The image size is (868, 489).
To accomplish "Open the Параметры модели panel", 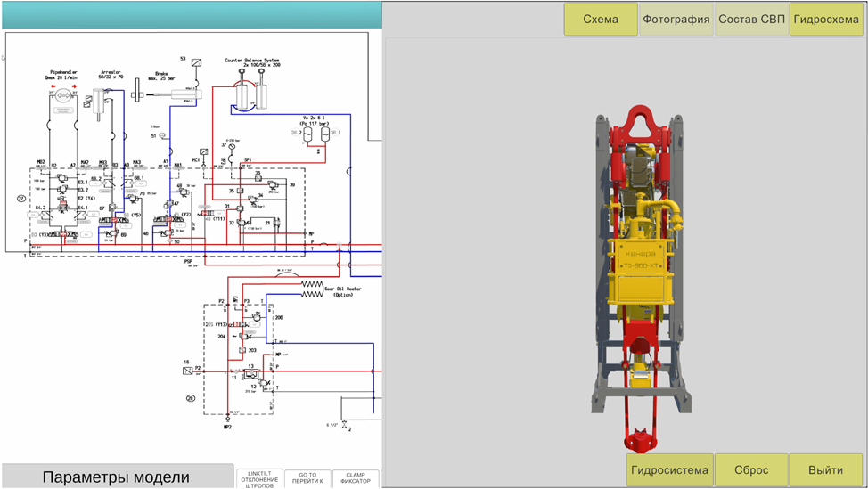I will (x=116, y=477).
